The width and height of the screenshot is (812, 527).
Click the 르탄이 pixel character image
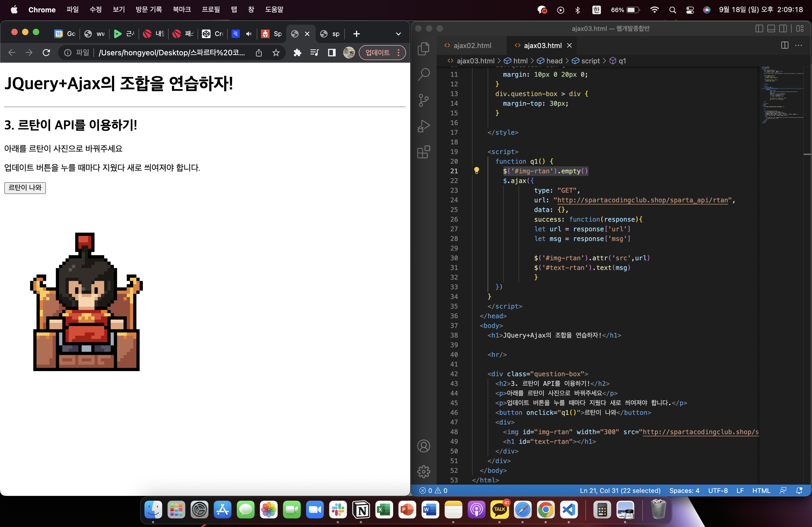click(86, 301)
